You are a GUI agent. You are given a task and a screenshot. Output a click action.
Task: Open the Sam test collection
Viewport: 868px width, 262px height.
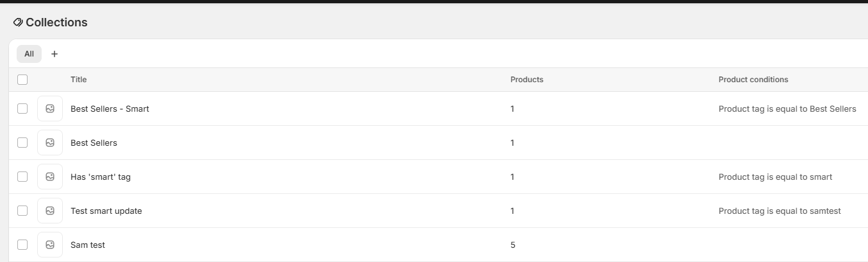(88, 245)
